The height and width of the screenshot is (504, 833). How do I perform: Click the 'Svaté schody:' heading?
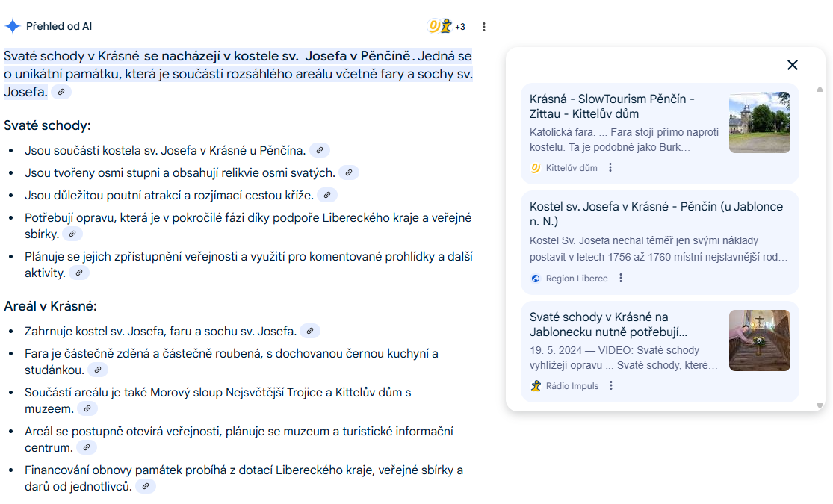(x=47, y=125)
